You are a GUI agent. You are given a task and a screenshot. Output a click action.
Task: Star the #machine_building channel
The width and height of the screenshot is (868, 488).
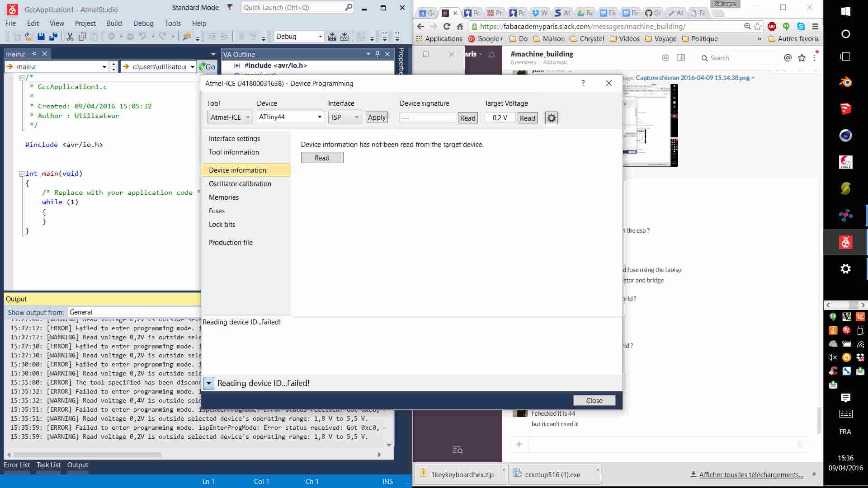802,58
